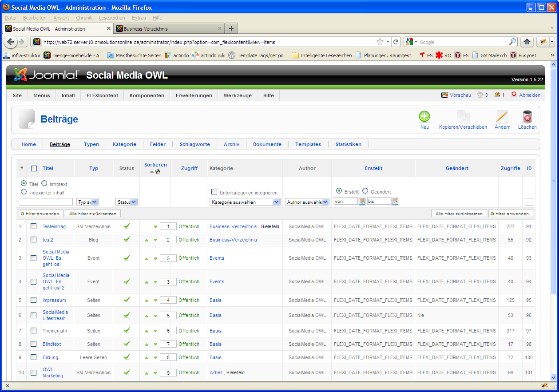Image resolution: width=559 pixels, height=392 pixels.
Task: Check the box for test2 row
Action: click(33, 239)
